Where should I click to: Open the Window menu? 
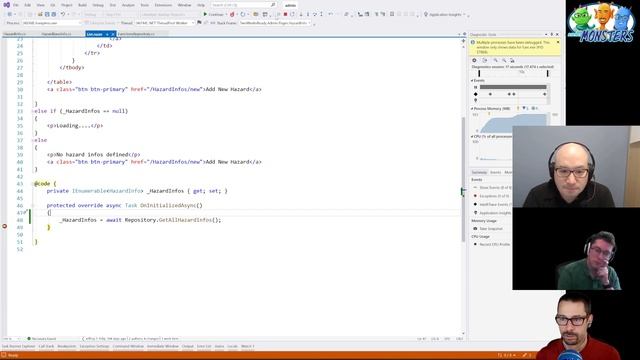coord(184,5)
